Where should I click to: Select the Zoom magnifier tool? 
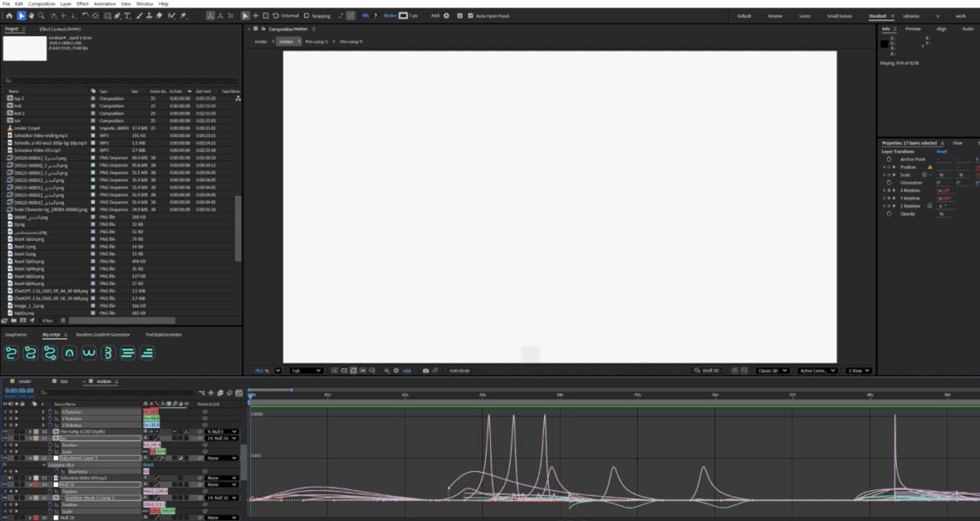coord(42,16)
